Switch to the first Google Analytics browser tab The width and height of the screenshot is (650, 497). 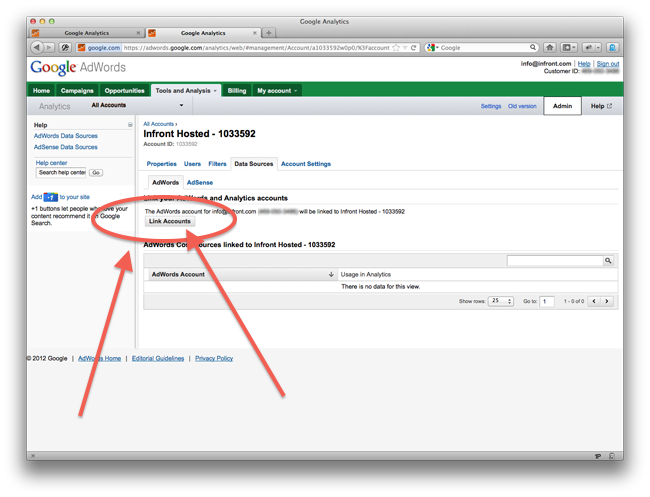87,33
